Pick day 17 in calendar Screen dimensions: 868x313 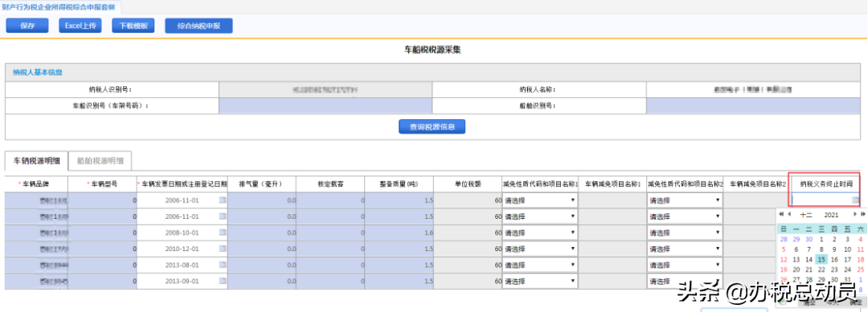pyautogui.click(x=848, y=259)
